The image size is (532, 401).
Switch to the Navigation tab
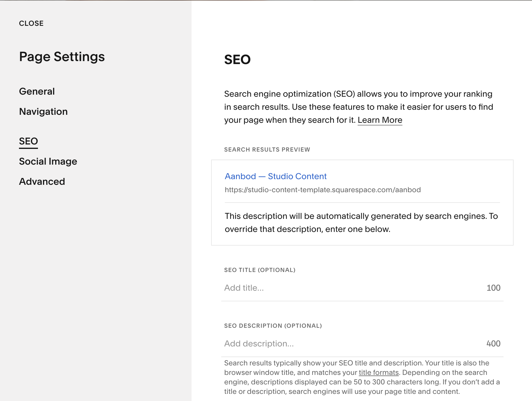pyautogui.click(x=43, y=112)
